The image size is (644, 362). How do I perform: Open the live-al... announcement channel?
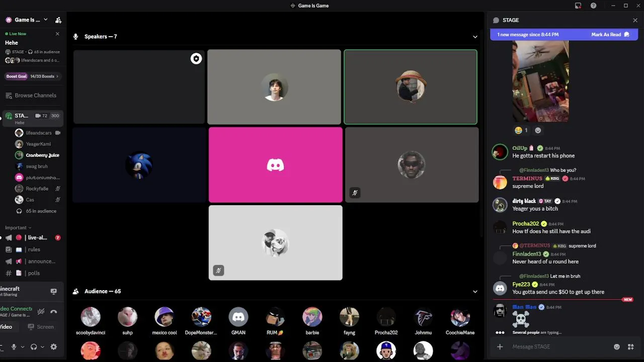click(x=33, y=238)
